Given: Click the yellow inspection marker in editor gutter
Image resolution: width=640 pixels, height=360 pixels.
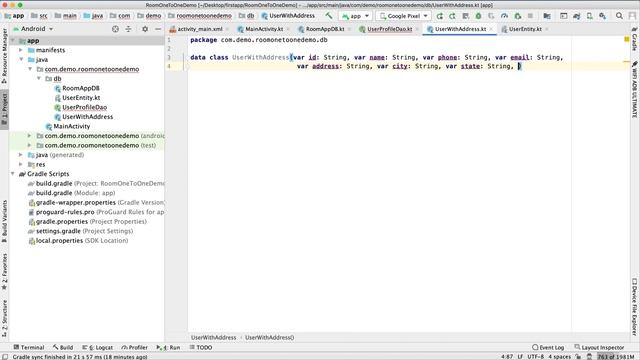Looking at the screenshot, I should click(627, 40).
